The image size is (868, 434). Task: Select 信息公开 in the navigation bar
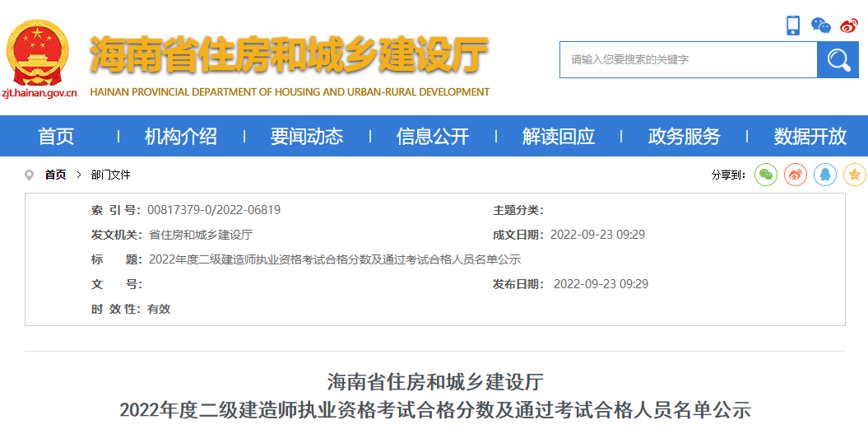(x=433, y=137)
